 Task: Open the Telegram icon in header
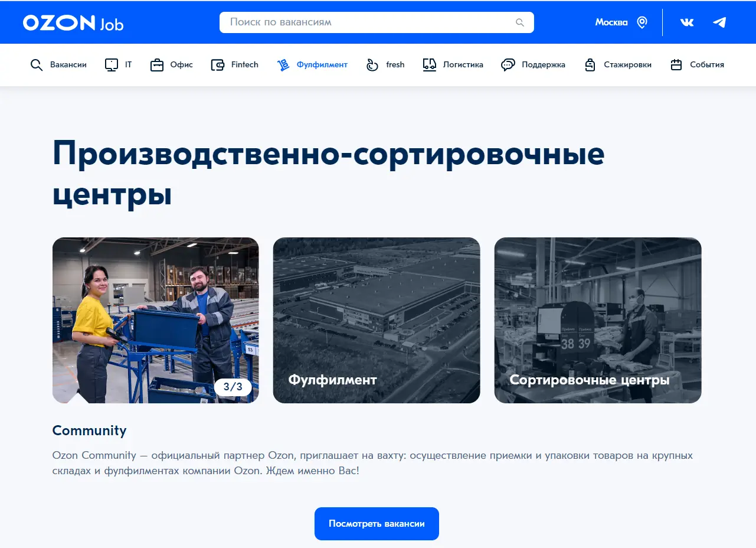click(x=719, y=22)
